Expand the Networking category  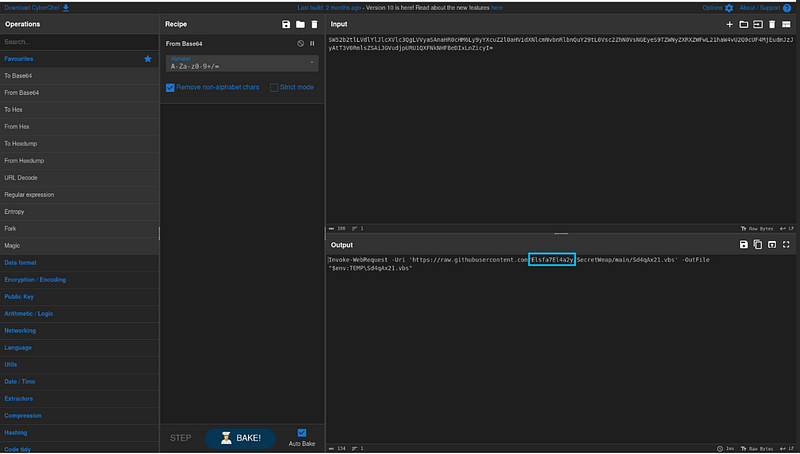tap(80, 331)
